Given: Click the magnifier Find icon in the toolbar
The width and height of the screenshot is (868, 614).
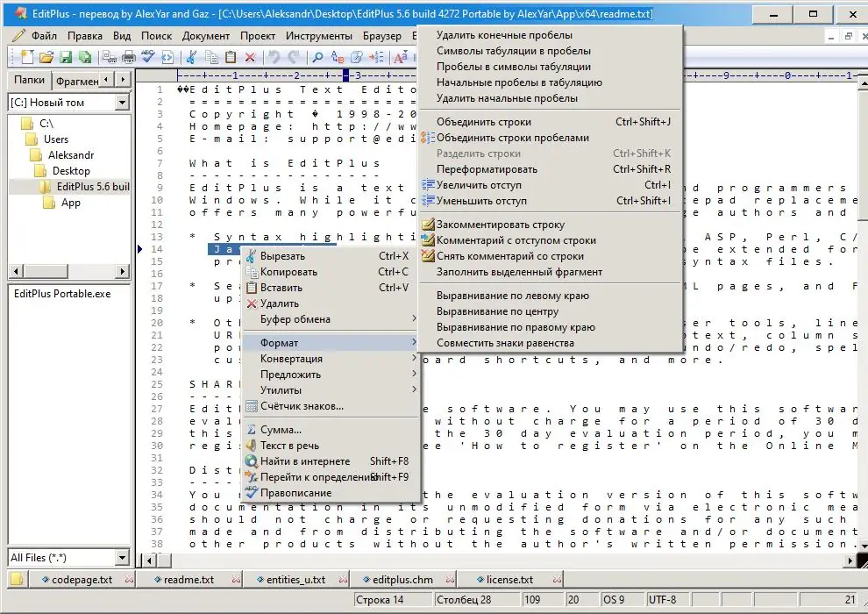Looking at the screenshot, I should 317,56.
